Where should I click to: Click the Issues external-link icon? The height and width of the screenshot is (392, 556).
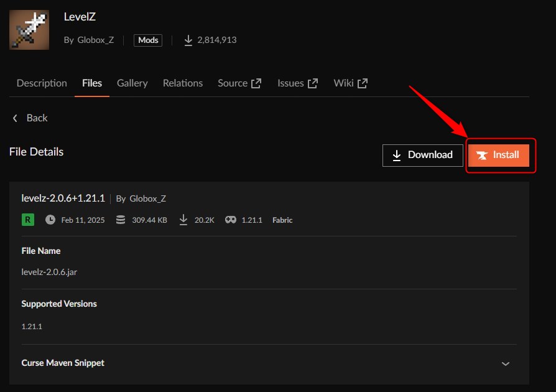click(313, 83)
